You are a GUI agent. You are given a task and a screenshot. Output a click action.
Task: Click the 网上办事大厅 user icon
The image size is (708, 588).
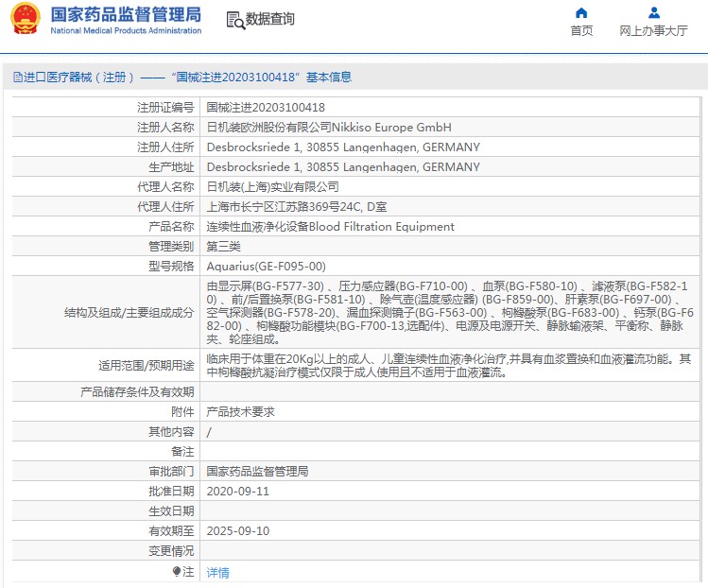pyautogui.click(x=654, y=12)
